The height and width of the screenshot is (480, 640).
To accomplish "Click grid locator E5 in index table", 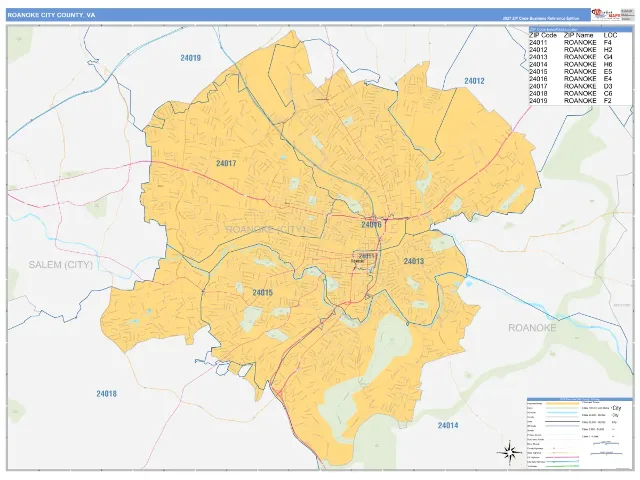I will pyautogui.click(x=608, y=71).
